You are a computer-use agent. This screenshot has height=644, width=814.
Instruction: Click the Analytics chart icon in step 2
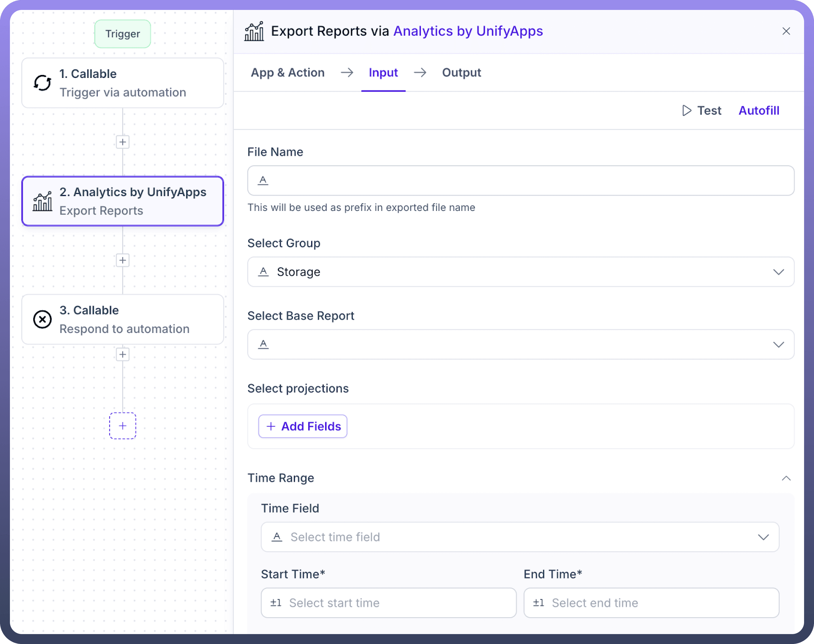pyautogui.click(x=42, y=201)
